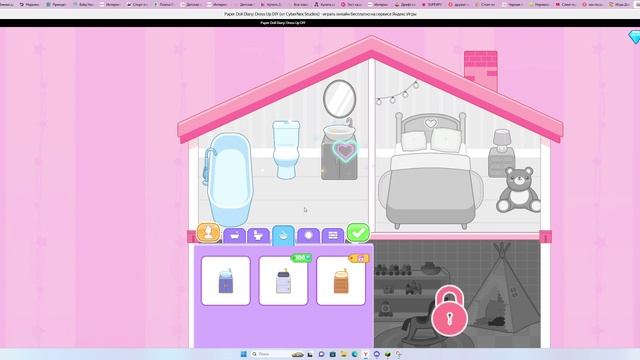Screen dimensions: 640x360
Task: Click the oval wall mirror
Action: tap(340, 99)
